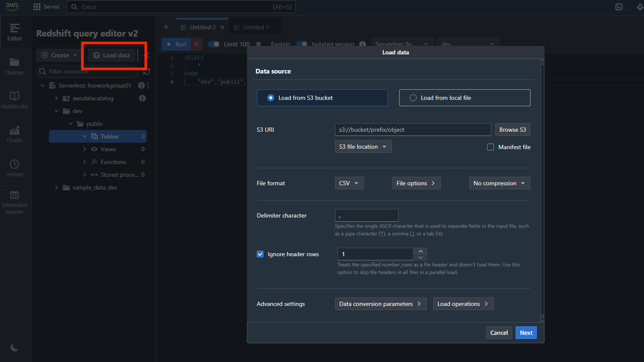This screenshot has height=362, width=644.
Task: Open the Create dropdown menu
Action: [60, 55]
